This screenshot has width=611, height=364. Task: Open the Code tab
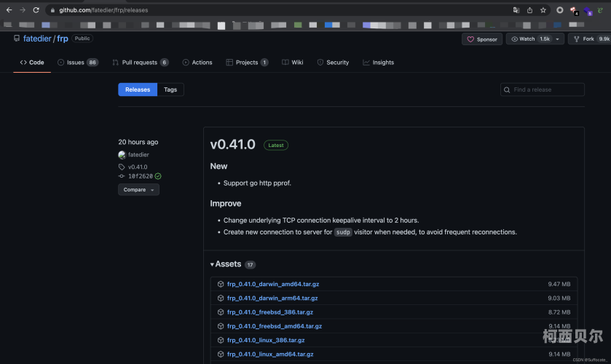tap(32, 63)
